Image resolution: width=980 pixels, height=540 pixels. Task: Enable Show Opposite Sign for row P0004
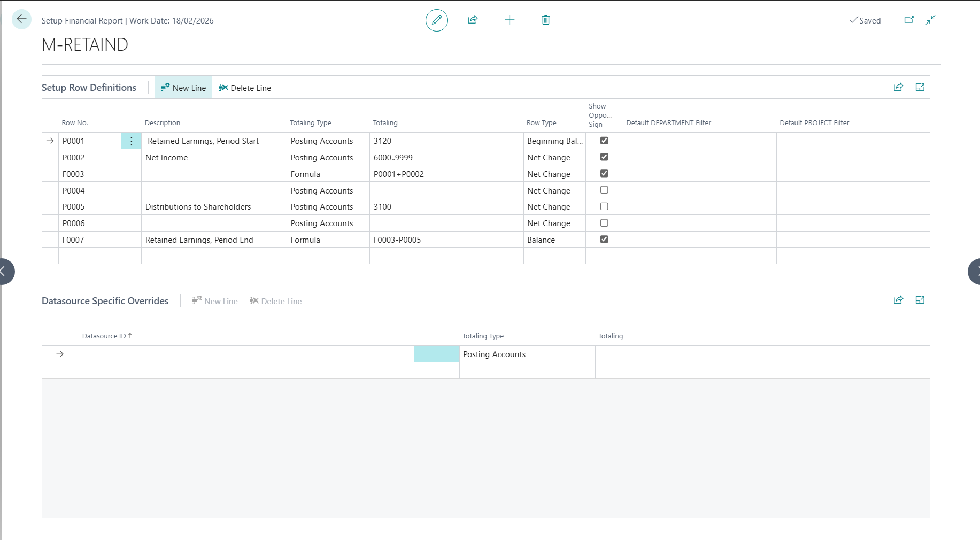click(604, 190)
